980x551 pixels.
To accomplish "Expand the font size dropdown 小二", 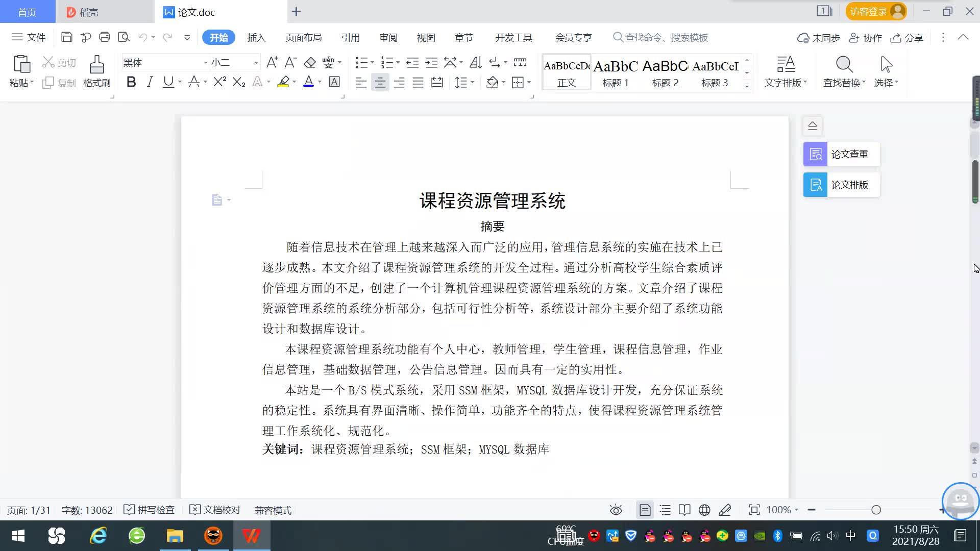I will click(x=256, y=63).
